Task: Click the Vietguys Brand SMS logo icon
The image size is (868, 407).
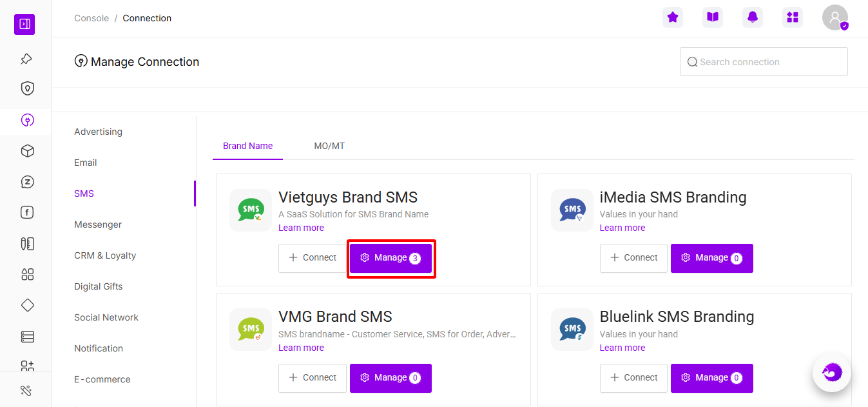Action: click(x=251, y=210)
